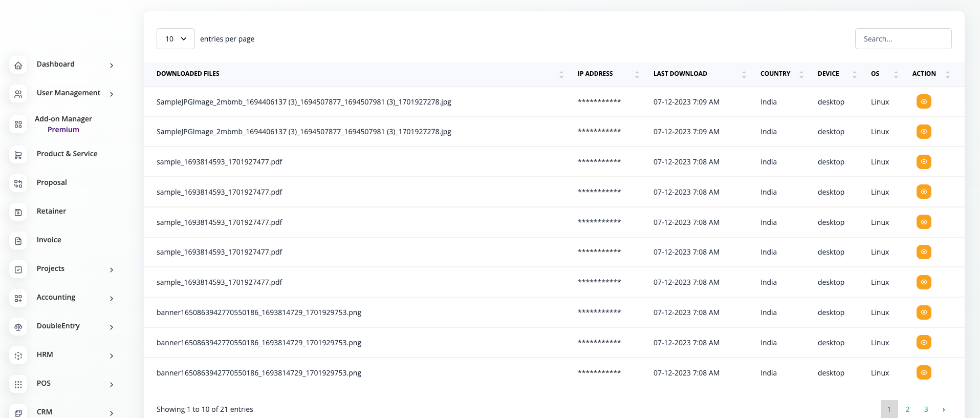Click the DoubleEntry balance scale icon
This screenshot has width=980, height=418.
click(x=18, y=327)
